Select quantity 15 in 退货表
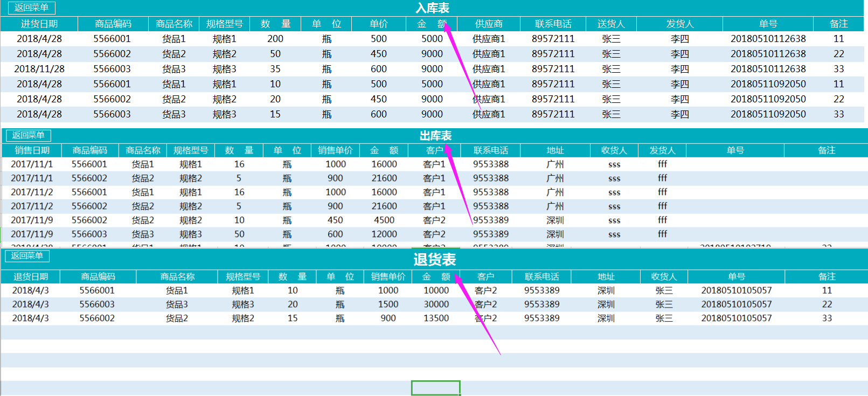This screenshot has height=396, width=868. [x=293, y=318]
